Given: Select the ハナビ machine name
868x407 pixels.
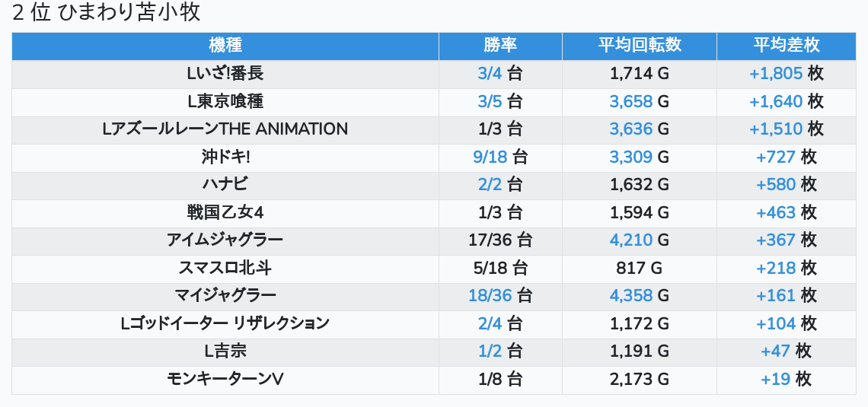Looking at the screenshot, I should [225, 185].
